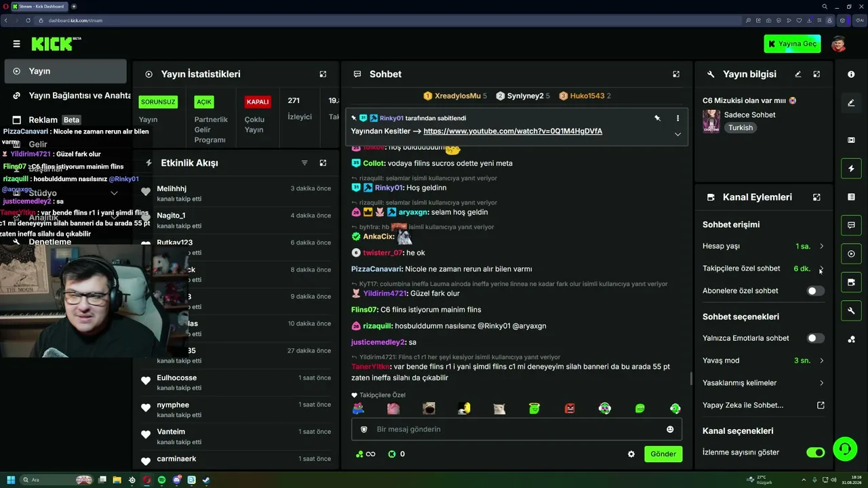
Task: Click the Turkish language tag
Action: click(x=741, y=127)
